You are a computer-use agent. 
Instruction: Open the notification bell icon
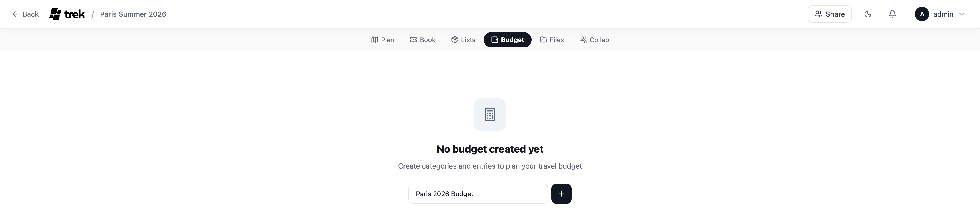(x=892, y=14)
